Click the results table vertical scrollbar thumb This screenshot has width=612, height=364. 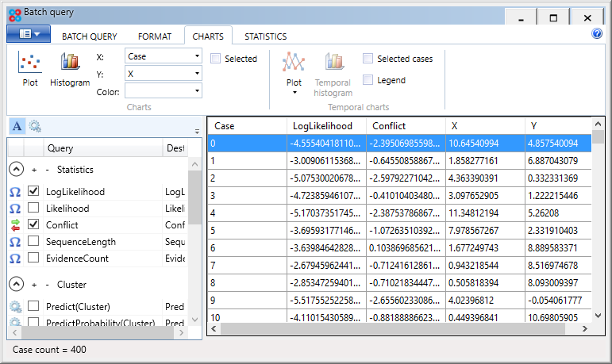pos(598,137)
